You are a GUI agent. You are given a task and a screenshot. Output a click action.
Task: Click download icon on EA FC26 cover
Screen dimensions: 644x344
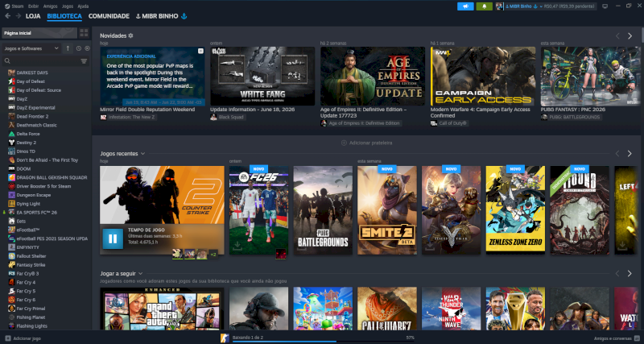click(237, 247)
